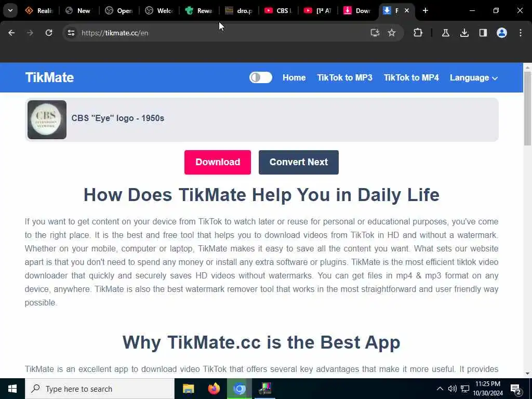
Task: Reload the TikMate page
Action: pyautogui.click(x=49, y=33)
